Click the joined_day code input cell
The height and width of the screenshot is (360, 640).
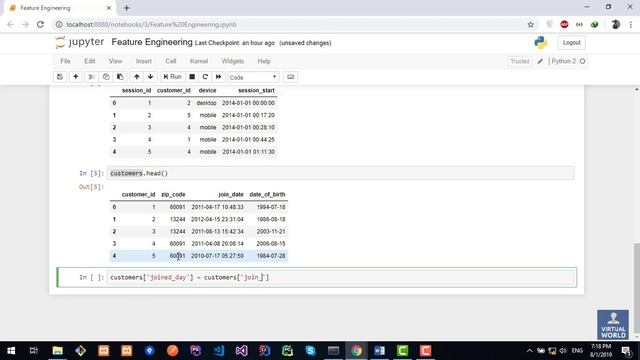[x=342, y=278]
